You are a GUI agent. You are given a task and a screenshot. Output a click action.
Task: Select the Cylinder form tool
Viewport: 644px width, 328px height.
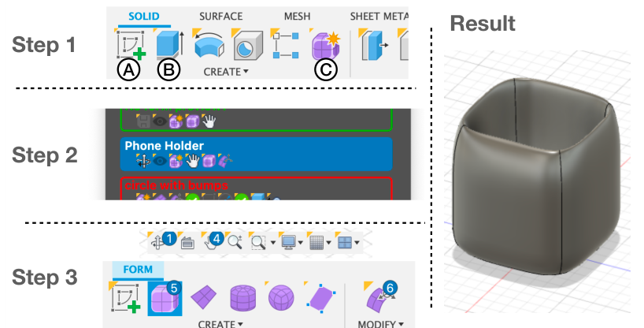click(242, 299)
